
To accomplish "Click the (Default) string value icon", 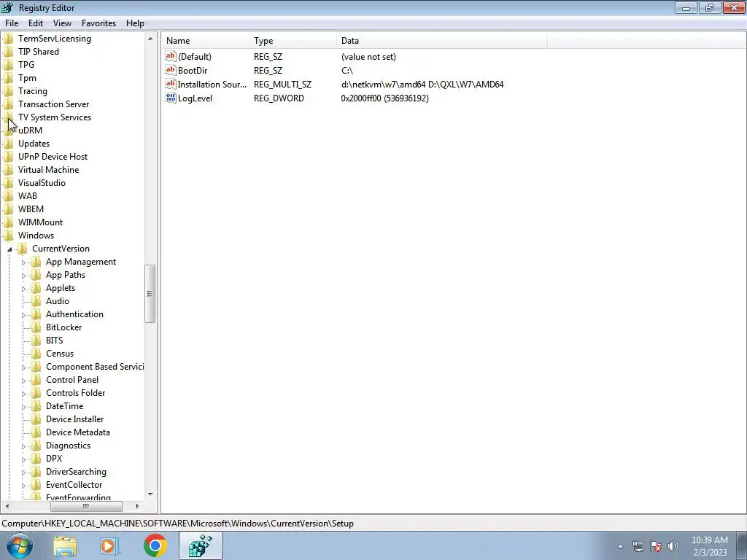I will pos(171,56).
